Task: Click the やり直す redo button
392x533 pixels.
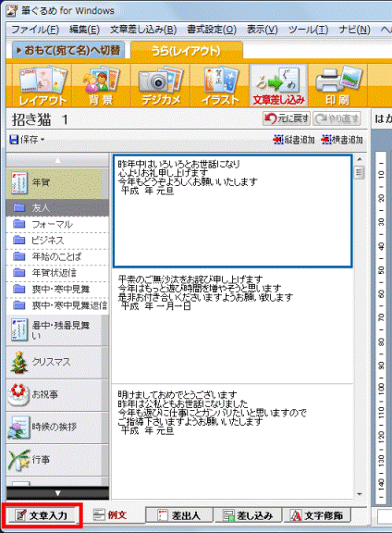Action: point(337,118)
